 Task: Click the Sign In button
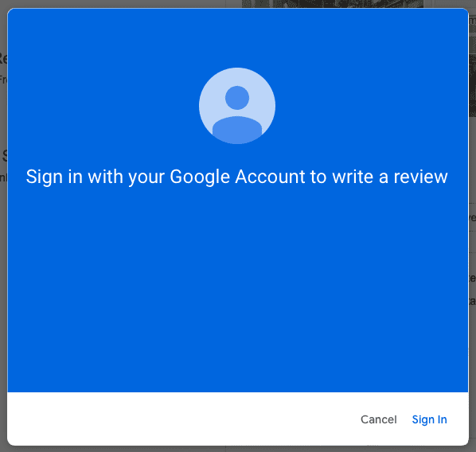click(x=429, y=419)
